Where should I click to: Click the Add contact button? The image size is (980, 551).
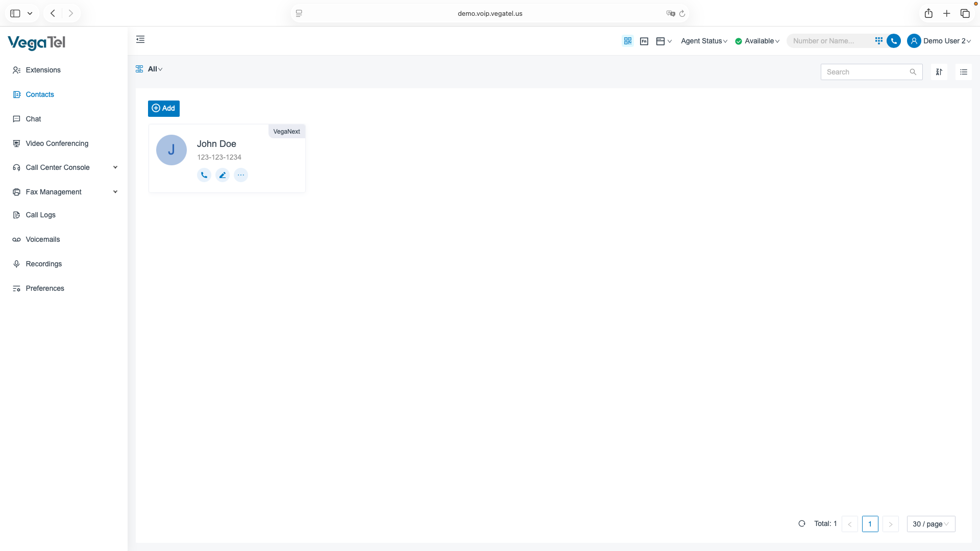tap(163, 108)
